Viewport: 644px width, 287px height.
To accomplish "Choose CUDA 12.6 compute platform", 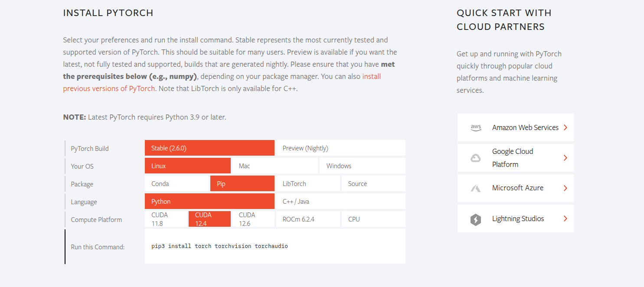I will coord(253,219).
